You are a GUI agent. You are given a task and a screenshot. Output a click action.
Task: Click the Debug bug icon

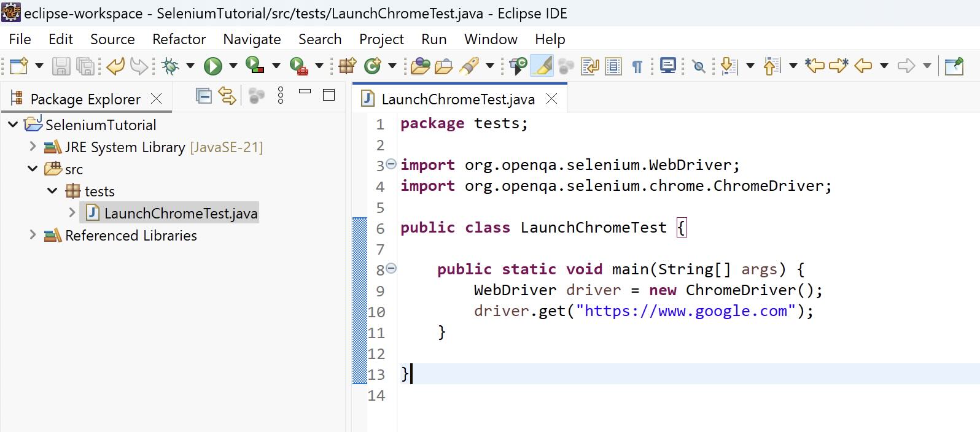170,66
